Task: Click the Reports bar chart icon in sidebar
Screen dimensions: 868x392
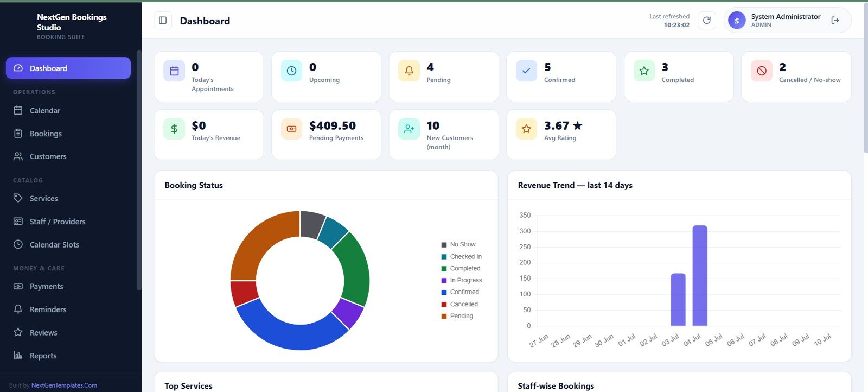Action: tap(18, 356)
